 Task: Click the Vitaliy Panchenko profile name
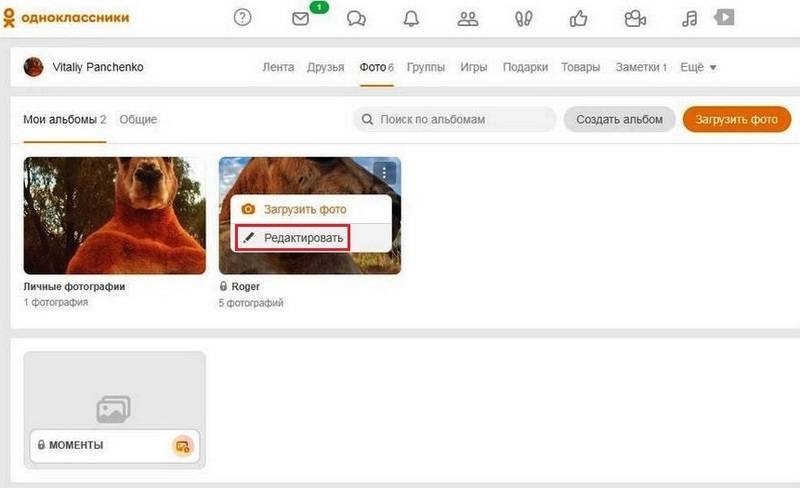point(98,67)
